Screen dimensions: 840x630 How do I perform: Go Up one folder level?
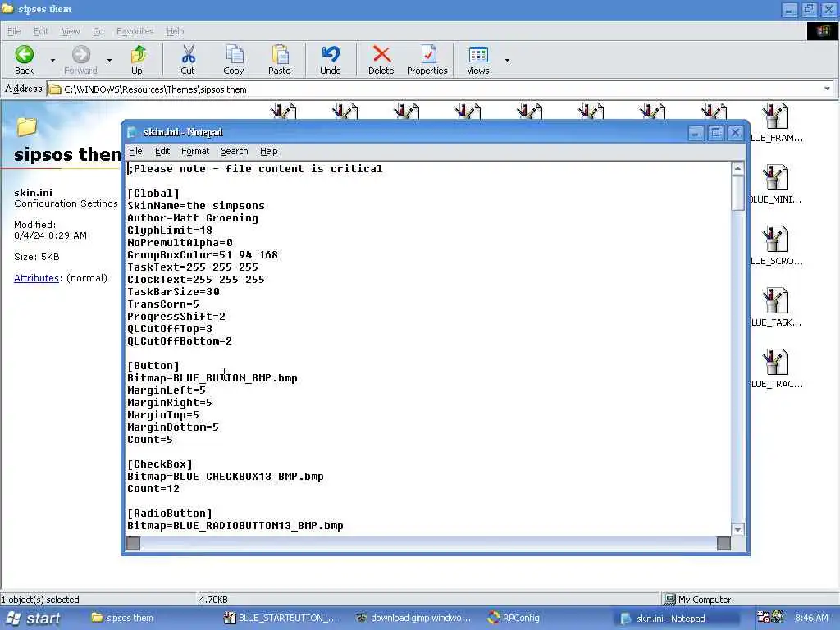137,59
